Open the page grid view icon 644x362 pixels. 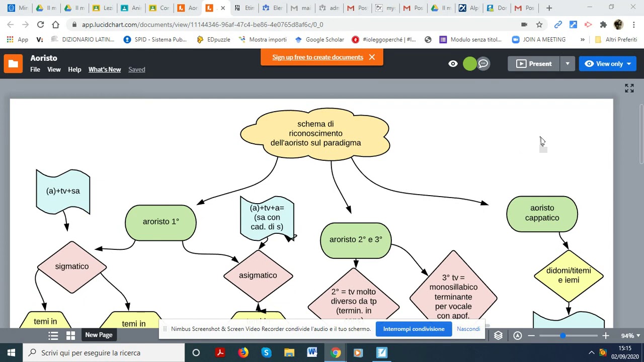point(70,336)
